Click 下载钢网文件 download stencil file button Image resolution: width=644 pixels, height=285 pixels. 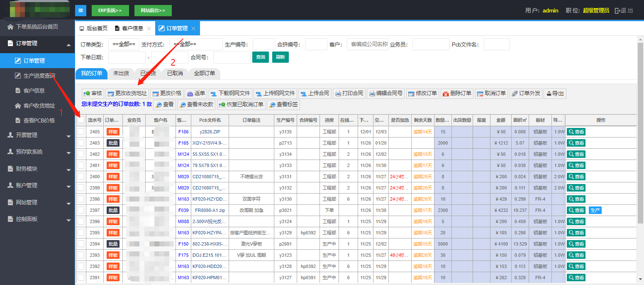[x=230, y=93]
